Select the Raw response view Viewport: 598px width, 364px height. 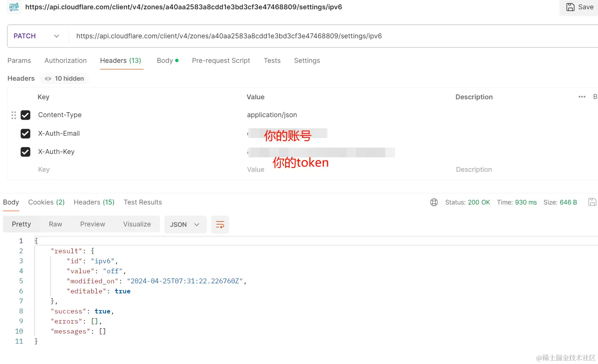[55, 224]
